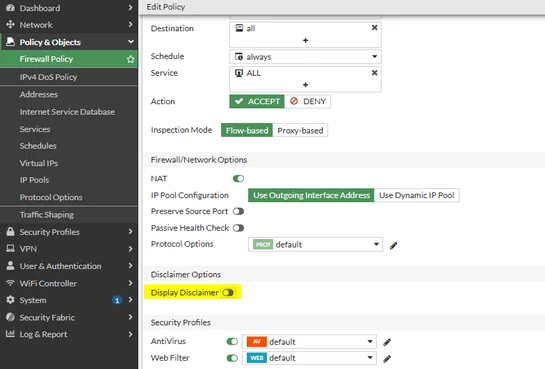Viewport: 545px width, 369px height.
Task: Expand the Log & Report chevron
Action: tap(130, 334)
